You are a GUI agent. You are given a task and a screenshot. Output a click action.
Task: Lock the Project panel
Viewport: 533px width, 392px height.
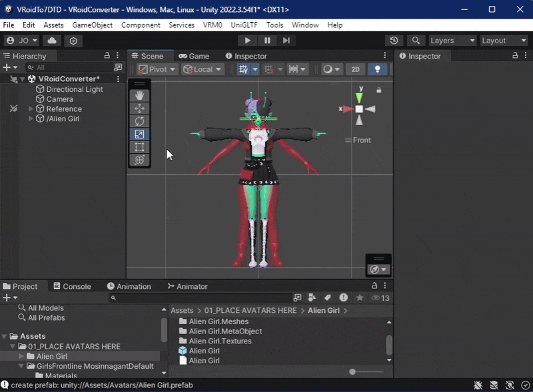point(374,286)
